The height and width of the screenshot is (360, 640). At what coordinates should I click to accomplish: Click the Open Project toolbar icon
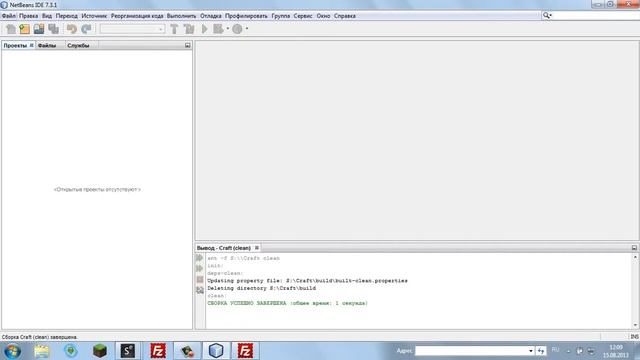(39, 29)
